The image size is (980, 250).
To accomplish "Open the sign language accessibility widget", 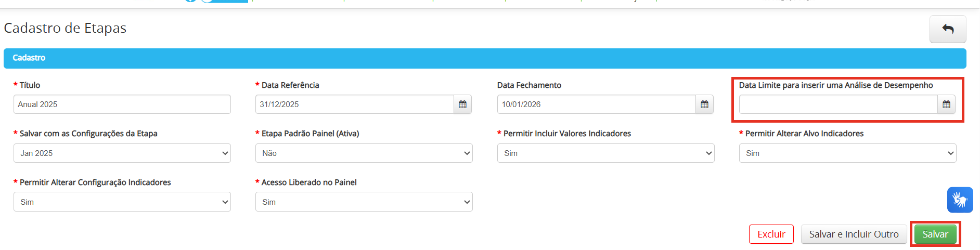I will pyautogui.click(x=960, y=200).
